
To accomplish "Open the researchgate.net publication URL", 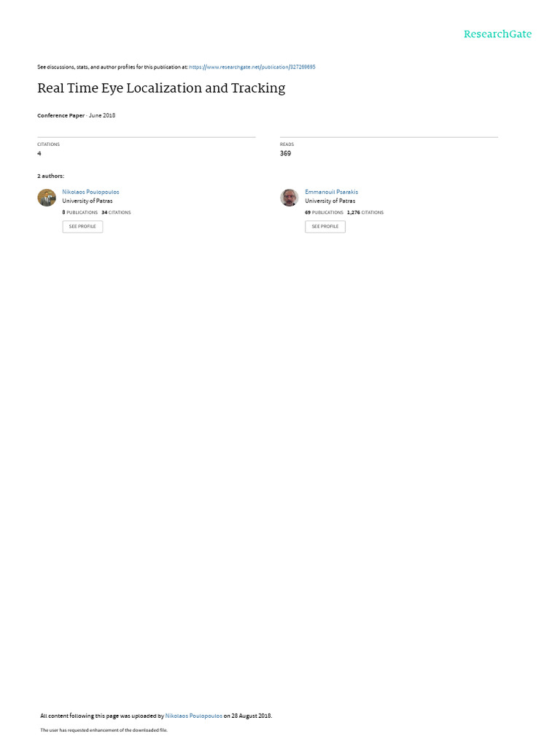I will [x=252, y=67].
